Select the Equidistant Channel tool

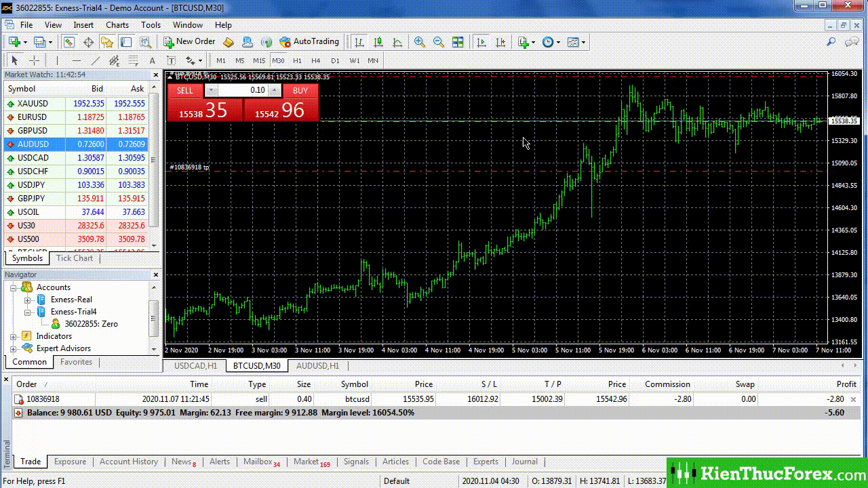pyautogui.click(x=114, y=60)
